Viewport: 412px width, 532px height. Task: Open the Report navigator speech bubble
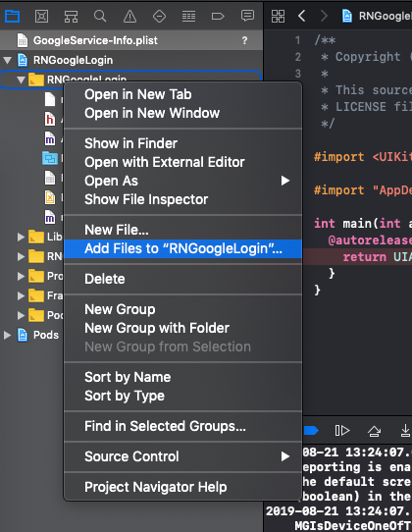(247, 16)
